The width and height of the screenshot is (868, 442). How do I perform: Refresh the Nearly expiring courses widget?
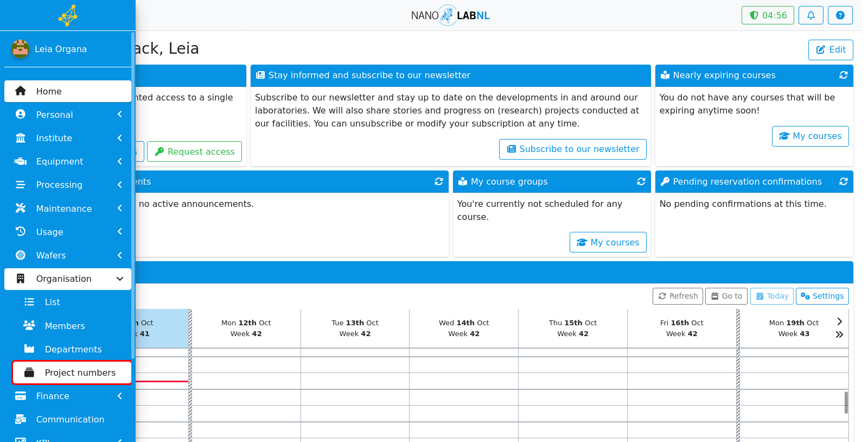844,75
